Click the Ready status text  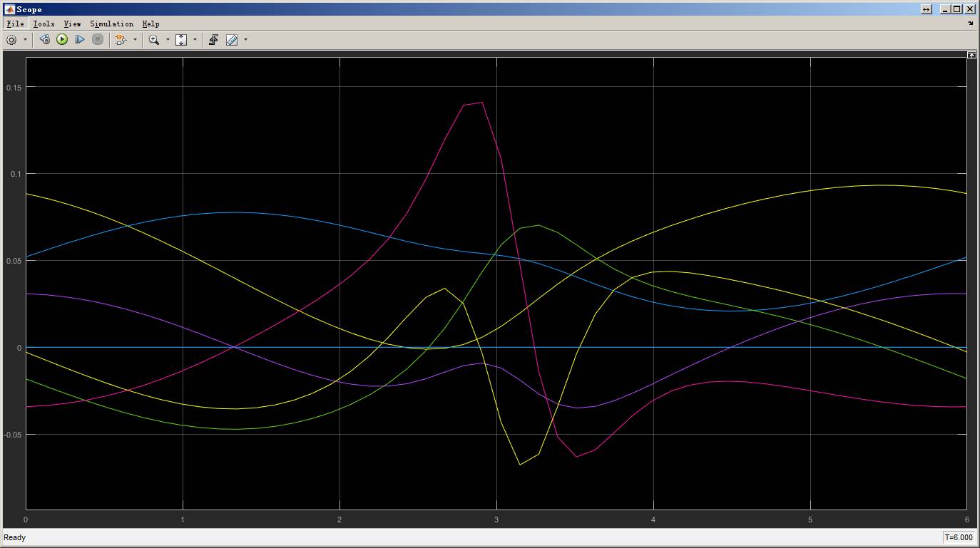15,537
